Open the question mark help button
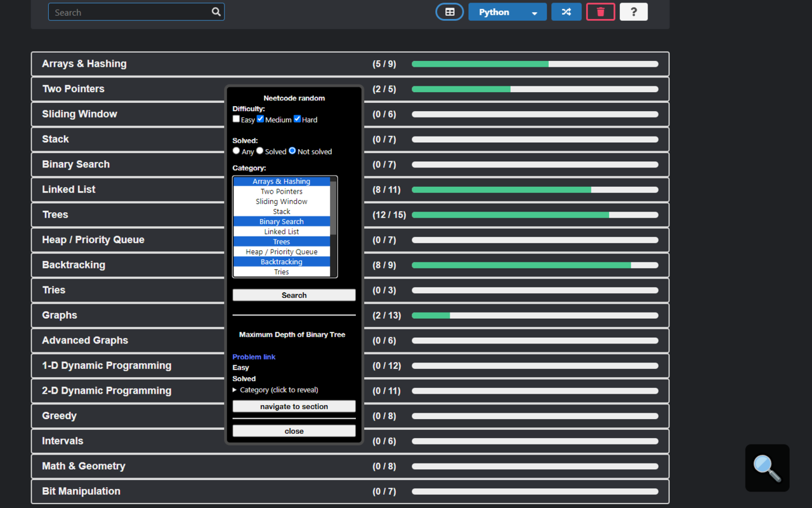 coord(633,12)
